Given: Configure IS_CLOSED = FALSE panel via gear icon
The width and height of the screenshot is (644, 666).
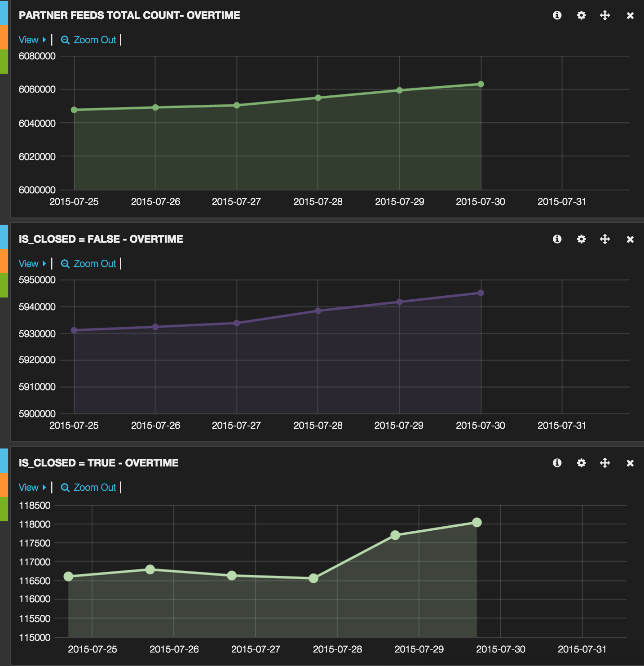Looking at the screenshot, I should click(x=581, y=239).
